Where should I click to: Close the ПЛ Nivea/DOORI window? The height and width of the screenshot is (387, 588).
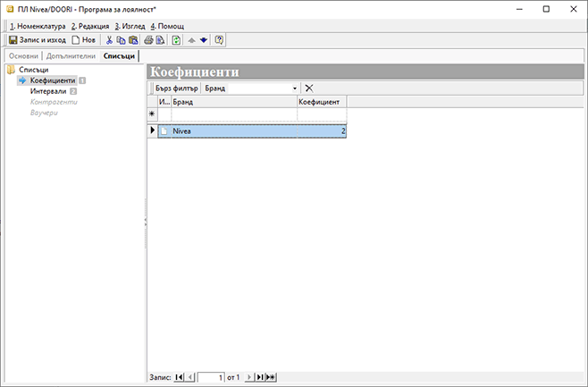(x=574, y=9)
